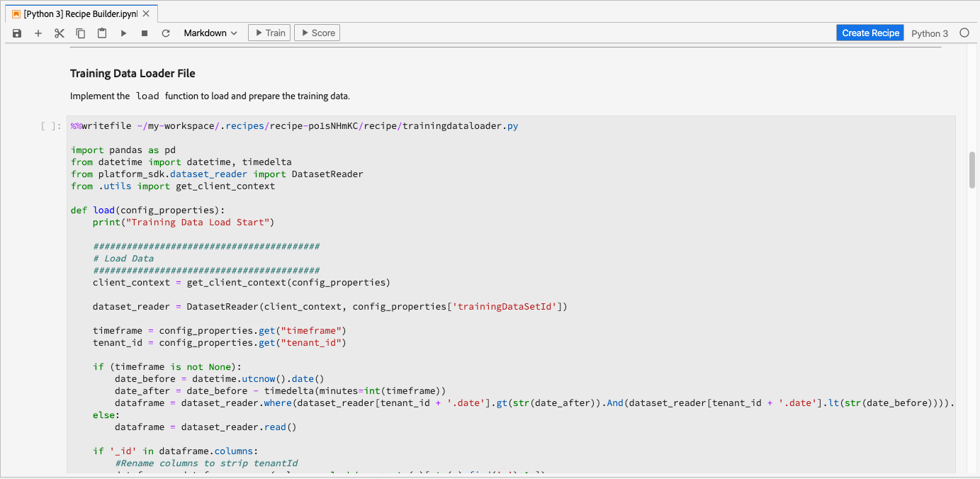
Task: Click 'if (timeframe is not None):' line
Action: pyautogui.click(x=167, y=367)
